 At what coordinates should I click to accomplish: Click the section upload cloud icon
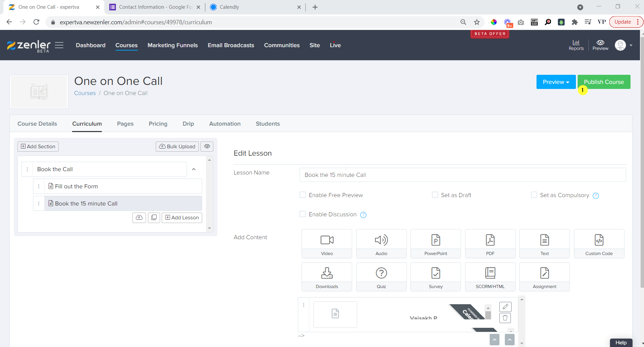click(139, 218)
